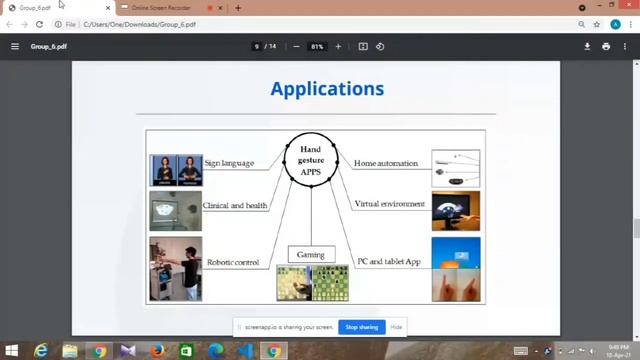Click the taskbar clock and date
640x360 pixels.
coord(619,351)
